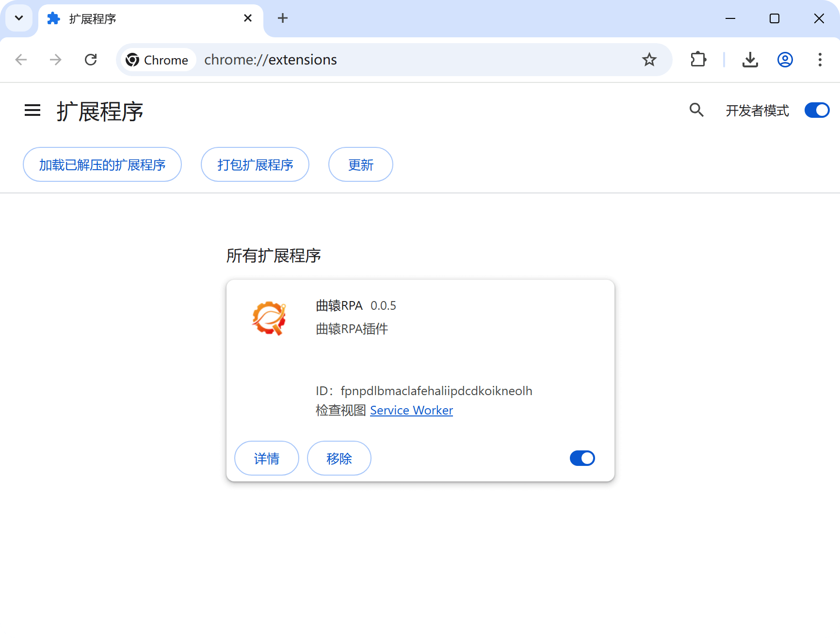Screen dimensions: 840x638
Task: Click the profile avatar icon
Action: [784, 60]
